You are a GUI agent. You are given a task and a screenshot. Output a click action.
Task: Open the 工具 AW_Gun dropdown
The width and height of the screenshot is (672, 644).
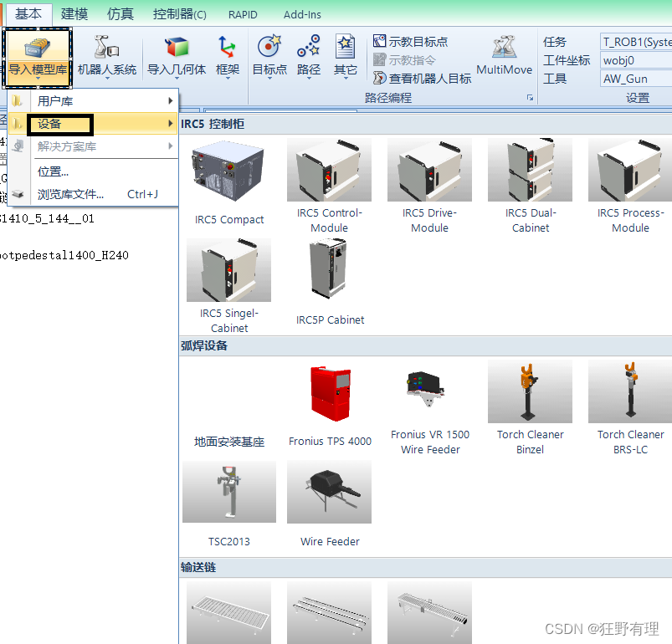(636, 79)
